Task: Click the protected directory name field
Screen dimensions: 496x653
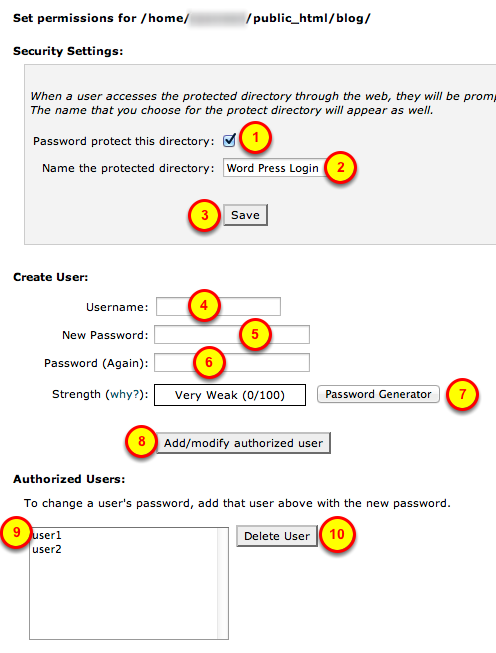Action: click(x=275, y=168)
